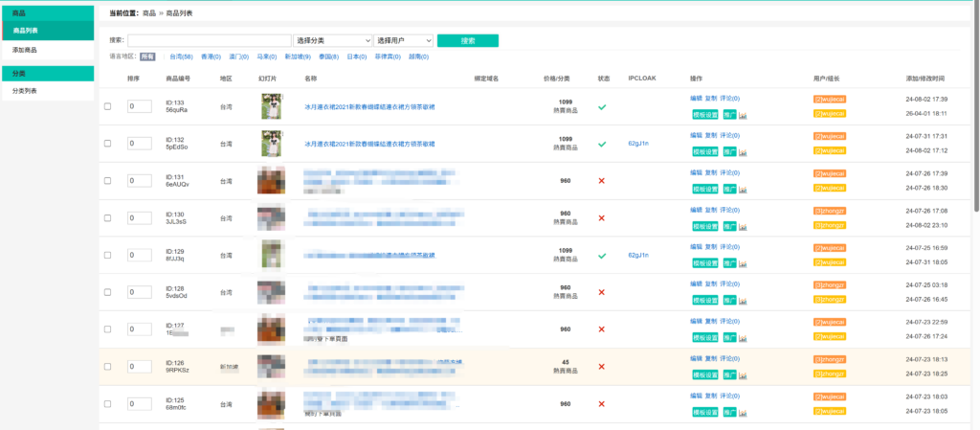Click the page vertical scrollbar
Image resolution: width=980 pixels, height=430 pixels.
977,106
